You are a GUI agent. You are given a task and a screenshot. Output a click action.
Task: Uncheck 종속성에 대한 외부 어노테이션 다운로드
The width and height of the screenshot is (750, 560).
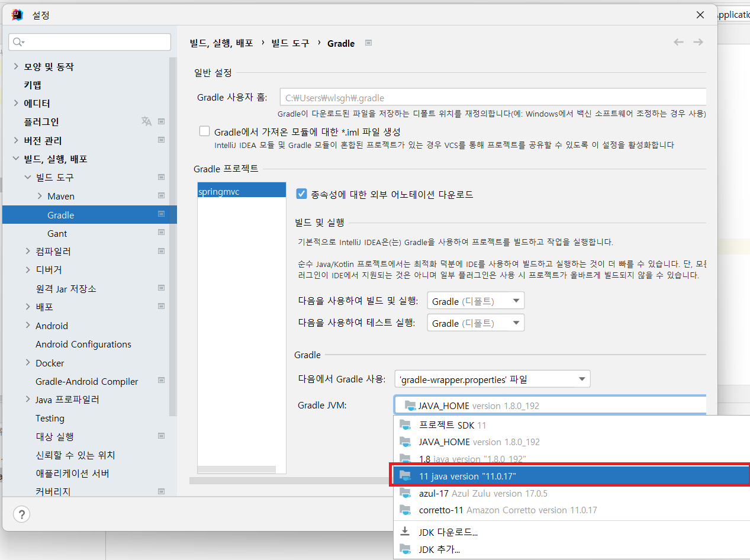(302, 194)
